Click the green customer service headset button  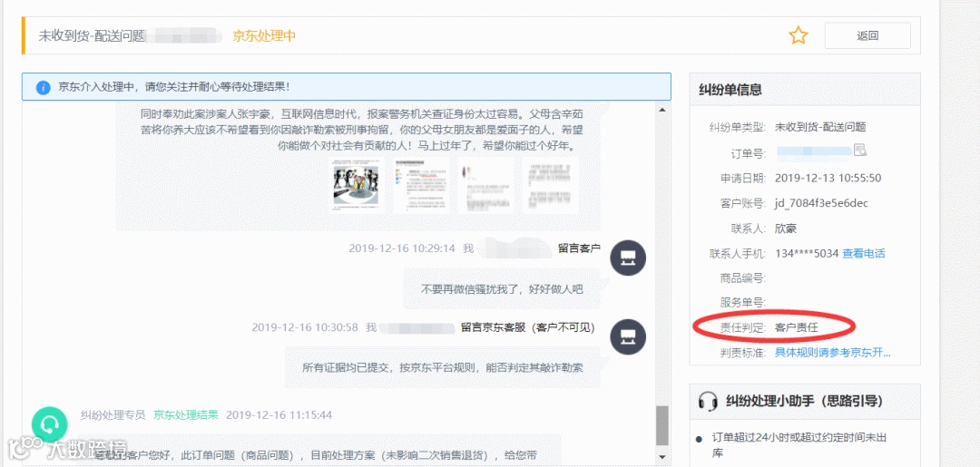click(x=49, y=424)
